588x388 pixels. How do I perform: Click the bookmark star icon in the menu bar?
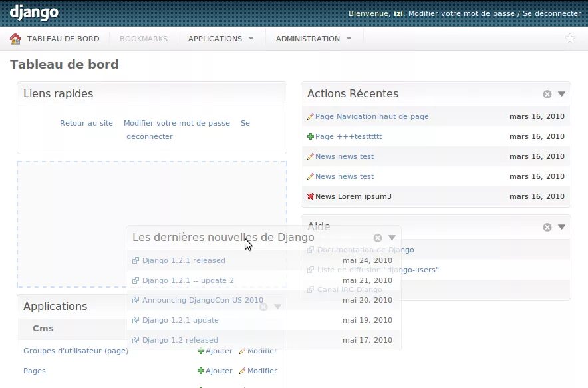(x=569, y=38)
